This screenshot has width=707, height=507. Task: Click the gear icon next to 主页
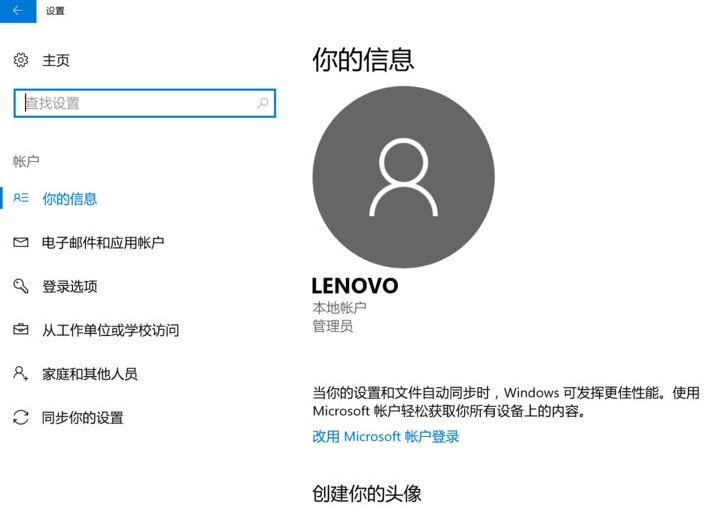21,61
